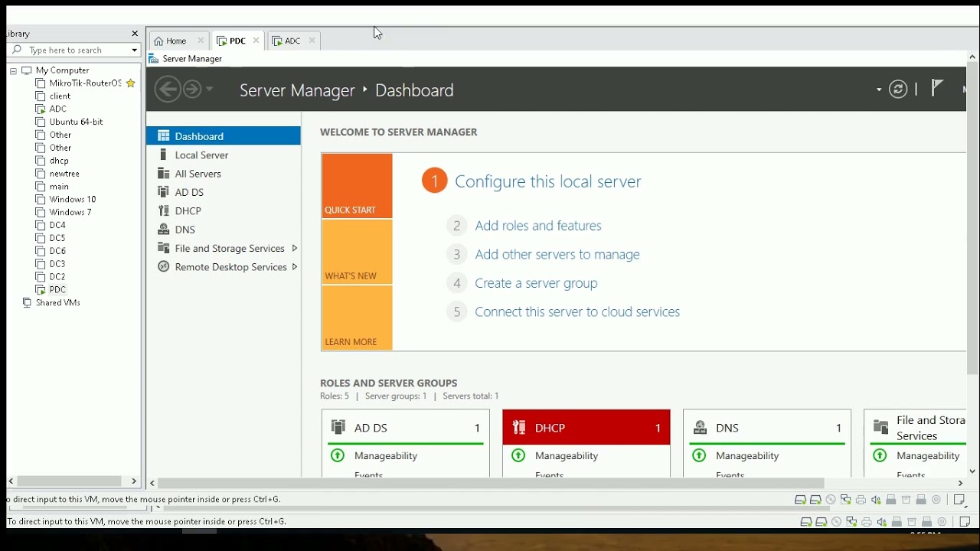Close the Home tab

[201, 41]
